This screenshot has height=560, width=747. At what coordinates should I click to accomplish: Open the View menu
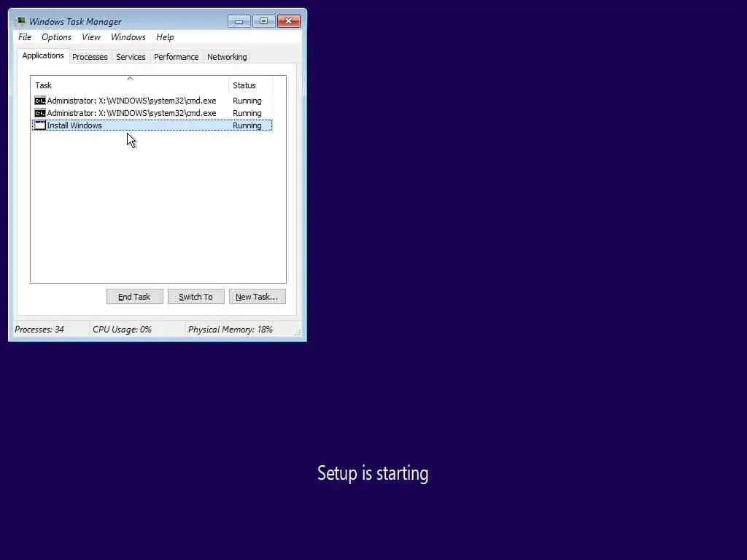[91, 37]
